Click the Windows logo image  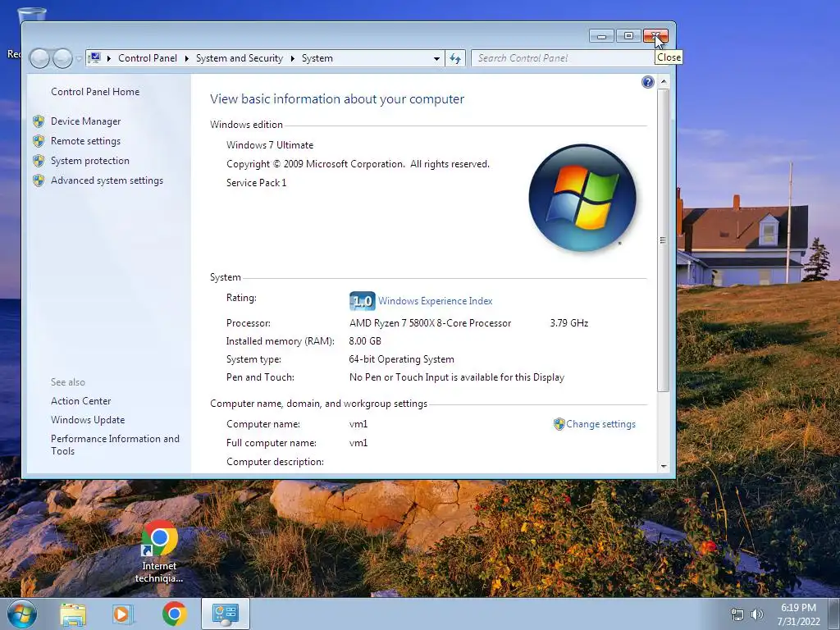[582, 198]
